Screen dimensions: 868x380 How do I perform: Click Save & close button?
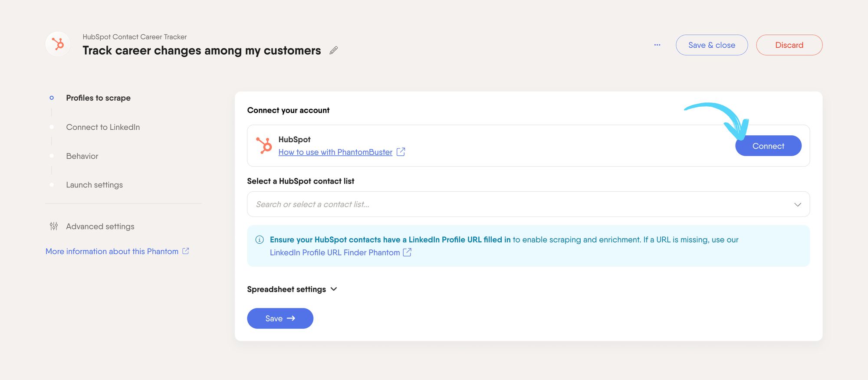click(x=712, y=45)
